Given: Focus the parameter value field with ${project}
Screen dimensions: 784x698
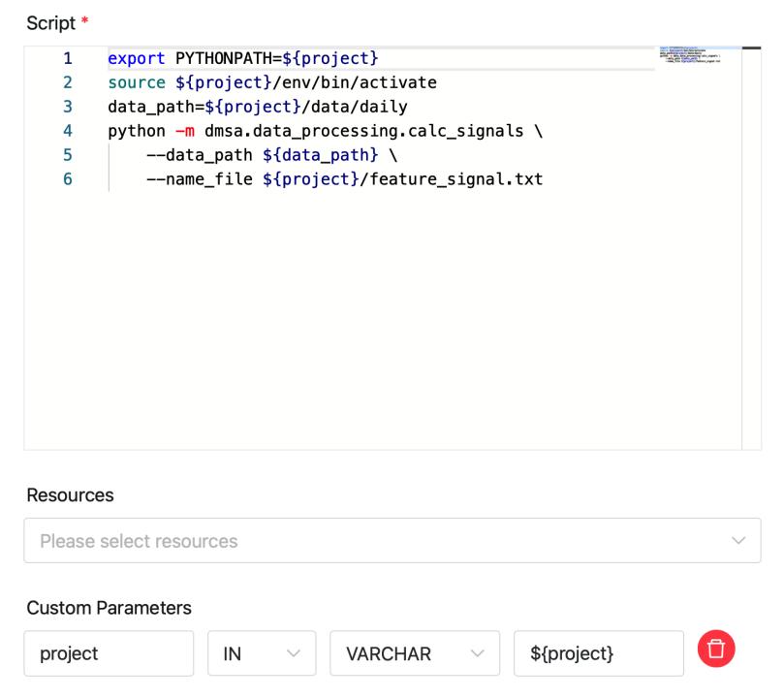Looking at the screenshot, I should coord(598,653).
